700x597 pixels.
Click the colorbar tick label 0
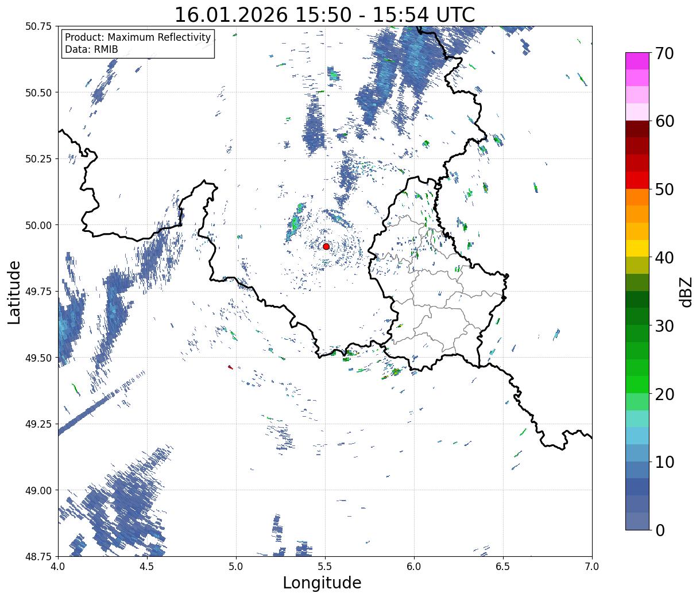click(660, 530)
